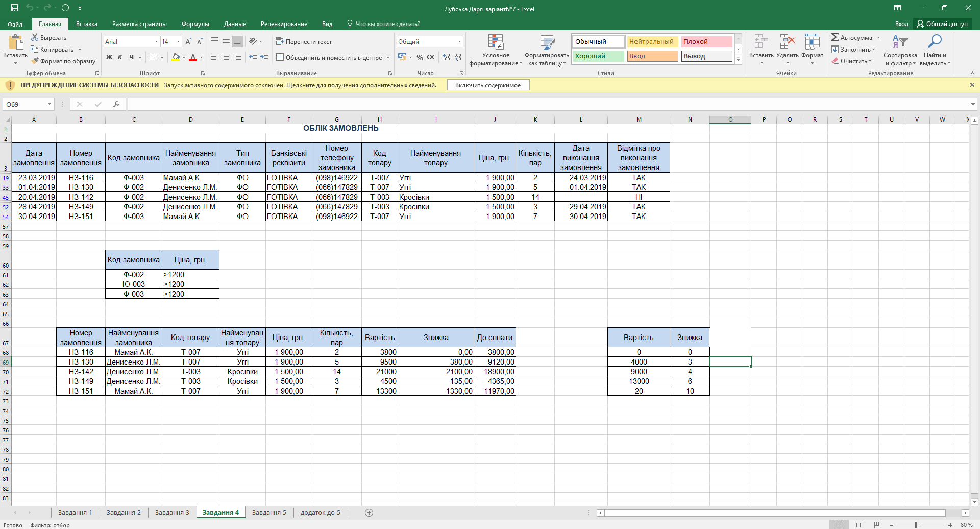Open the borders dropdown arrow
The width and height of the screenshot is (980, 529).
[x=163, y=57]
